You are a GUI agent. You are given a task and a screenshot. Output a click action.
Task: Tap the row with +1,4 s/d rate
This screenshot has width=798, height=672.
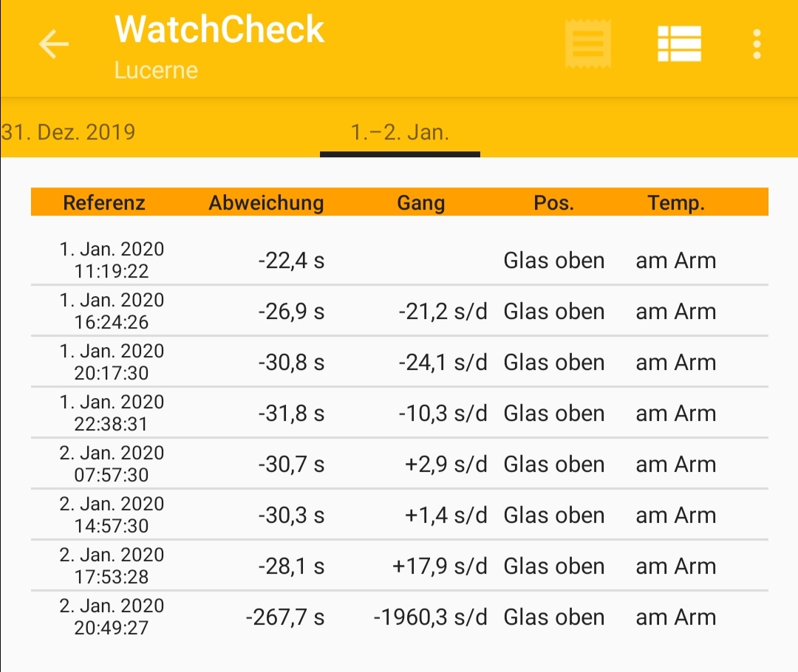click(399, 515)
